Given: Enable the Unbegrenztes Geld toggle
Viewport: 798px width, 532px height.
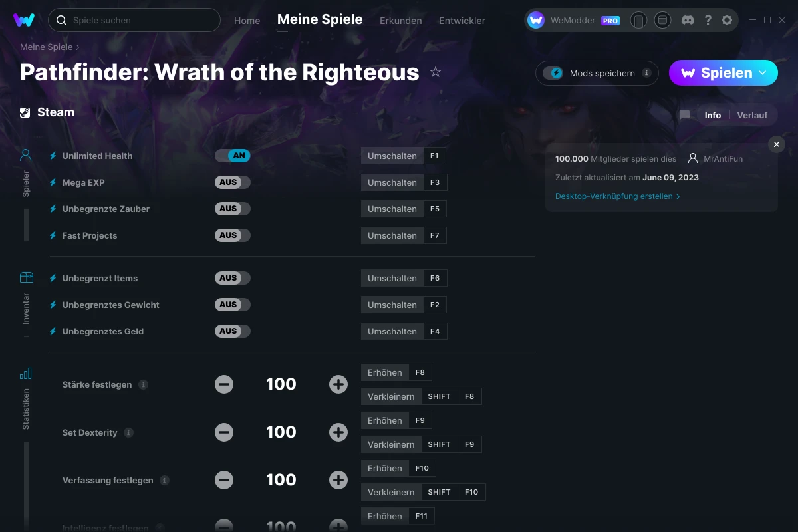Looking at the screenshot, I should pos(232,331).
